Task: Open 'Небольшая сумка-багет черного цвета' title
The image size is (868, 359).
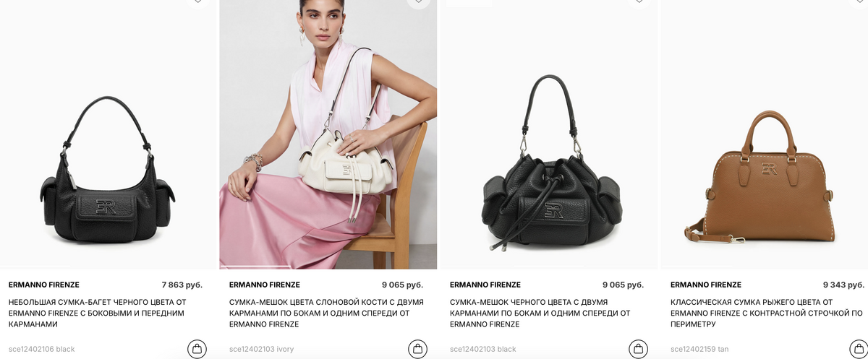Action: click(98, 313)
